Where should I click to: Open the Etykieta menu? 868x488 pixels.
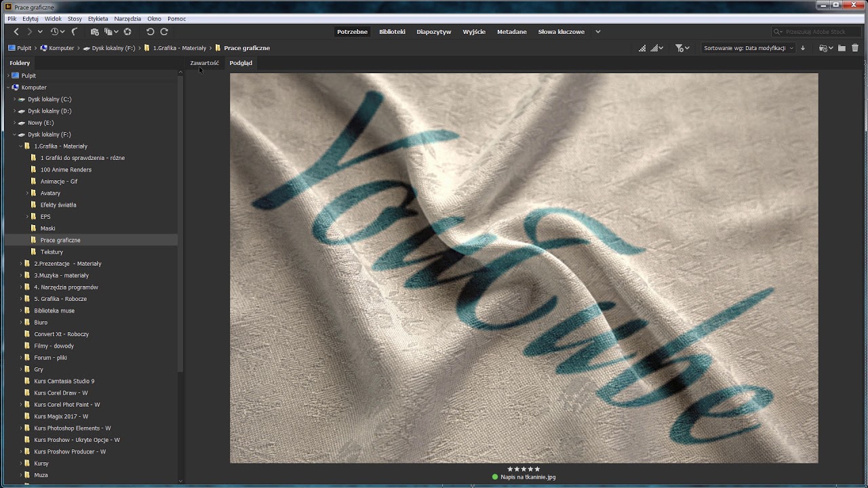(x=98, y=19)
